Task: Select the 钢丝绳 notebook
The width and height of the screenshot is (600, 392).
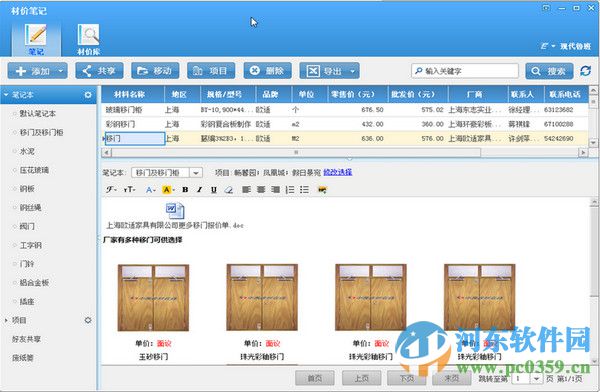Action: [30, 207]
